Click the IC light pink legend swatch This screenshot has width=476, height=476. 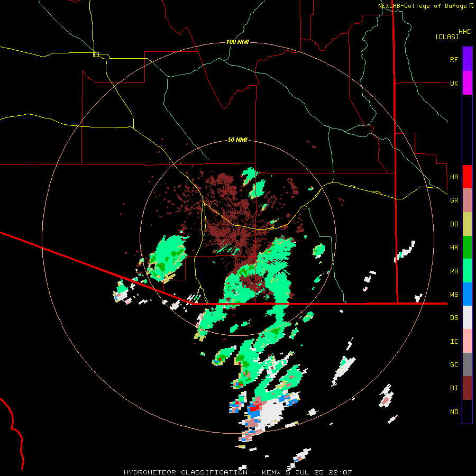[x=467, y=341]
